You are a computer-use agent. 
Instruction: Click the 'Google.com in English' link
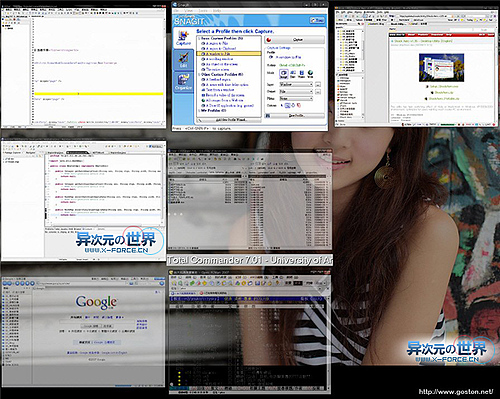pyautogui.click(x=115, y=352)
